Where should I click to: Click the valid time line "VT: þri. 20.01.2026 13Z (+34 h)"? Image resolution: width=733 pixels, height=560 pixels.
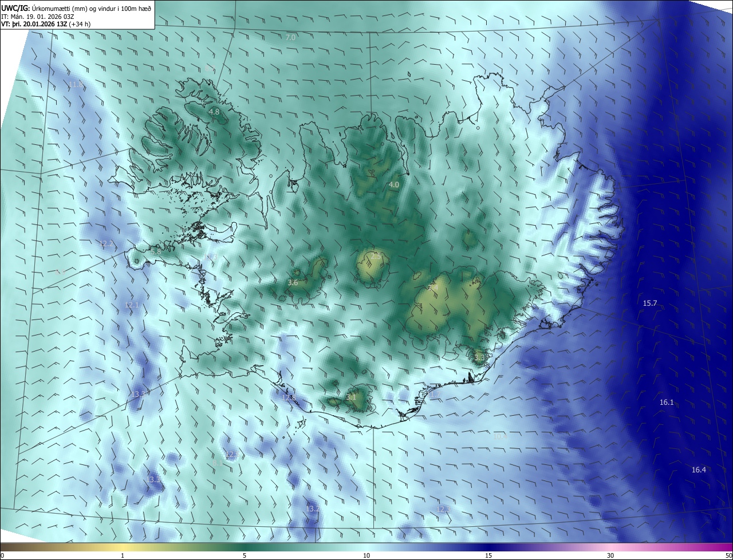coord(46,24)
